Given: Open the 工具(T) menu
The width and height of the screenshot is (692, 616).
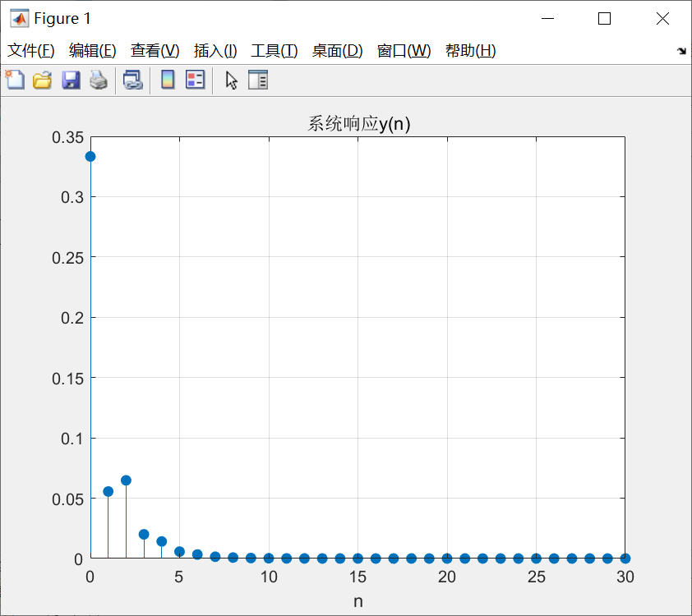Looking at the screenshot, I should pos(274,51).
